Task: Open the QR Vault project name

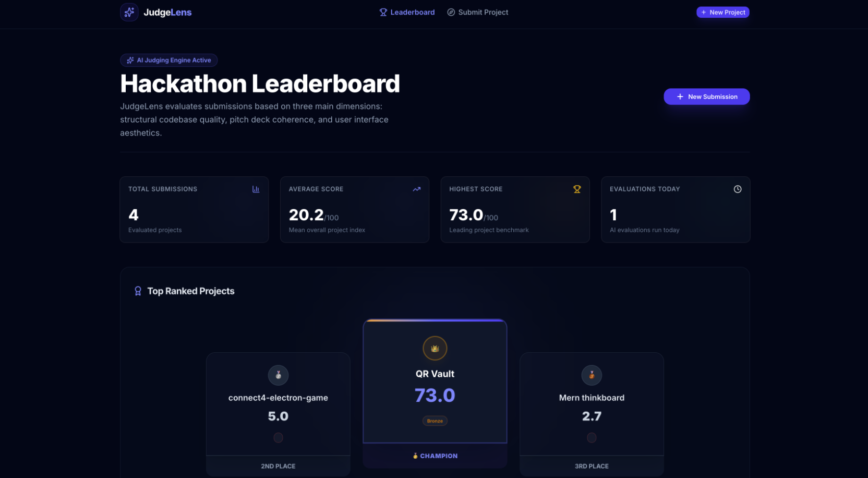Action: [435, 374]
